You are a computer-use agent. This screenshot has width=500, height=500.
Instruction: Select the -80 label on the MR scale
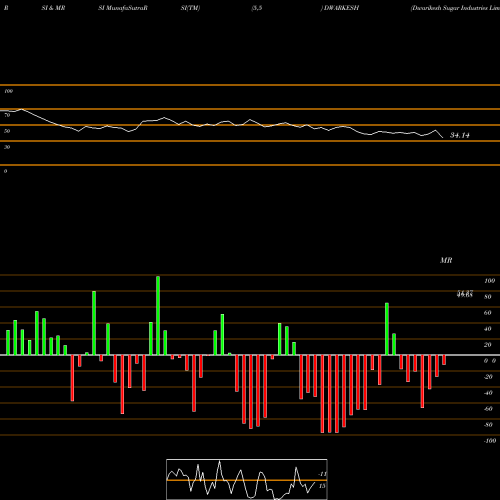[x=488, y=425]
